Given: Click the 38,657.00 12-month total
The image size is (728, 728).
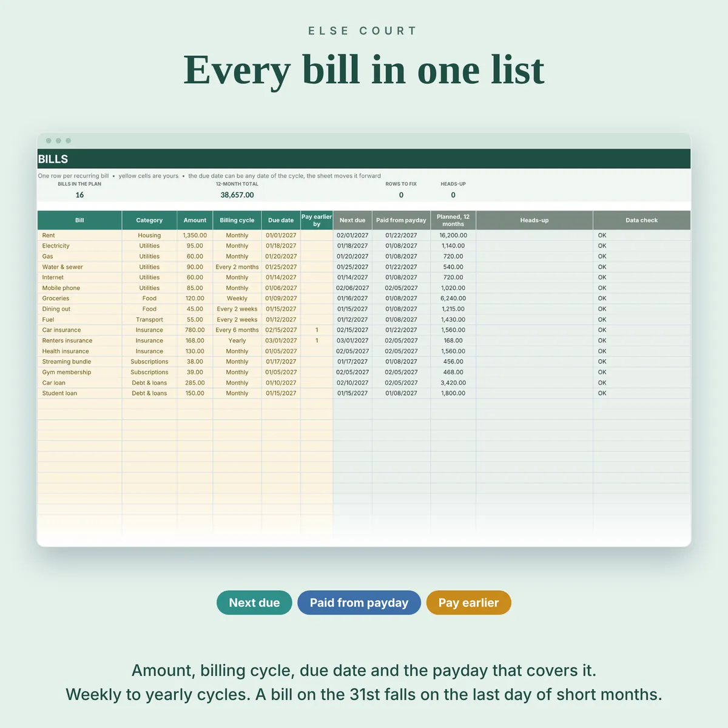Looking at the screenshot, I should 237,195.
